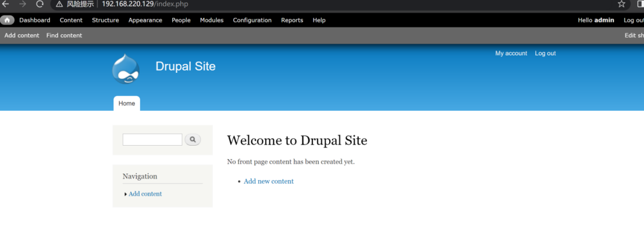644x233 pixels.
Task: Bookmark page with the star icon
Action: (x=622, y=4)
